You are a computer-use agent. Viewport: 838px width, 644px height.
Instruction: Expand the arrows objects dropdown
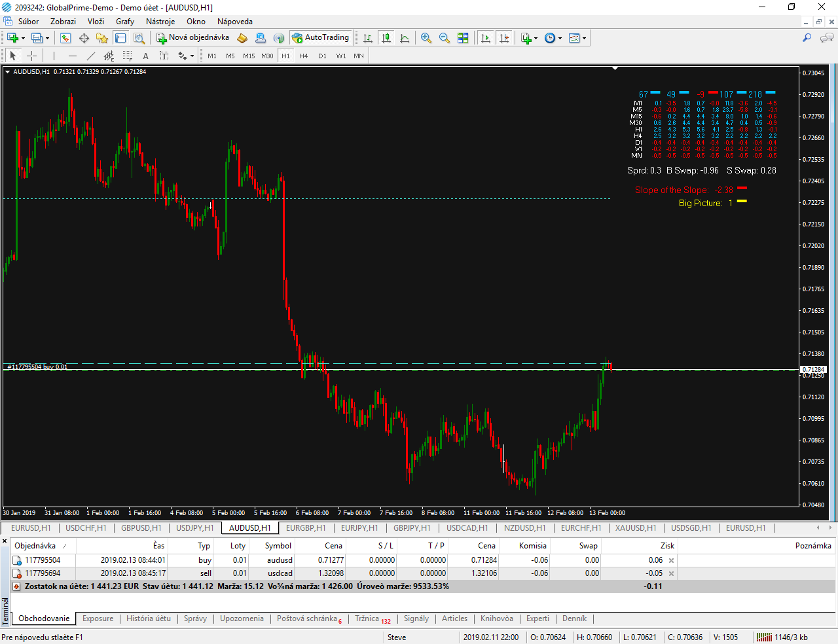pyautogui.click(x=192, y=56)
